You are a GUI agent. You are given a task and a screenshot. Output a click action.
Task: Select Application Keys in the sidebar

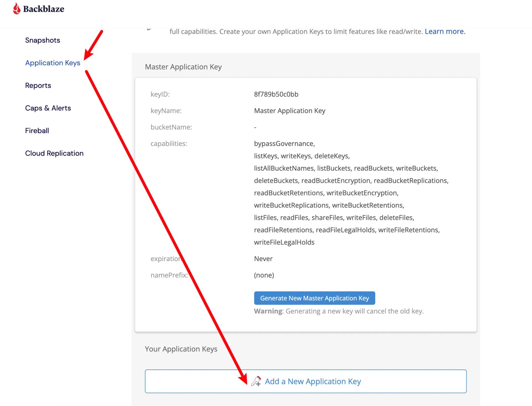click(53, 63)
